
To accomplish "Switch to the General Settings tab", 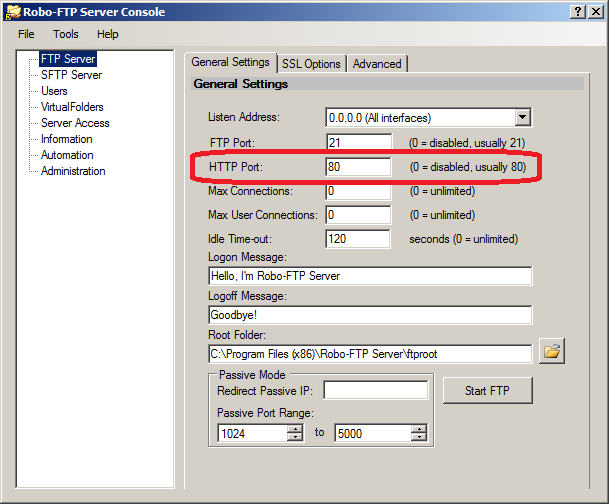I will tap(230, 62).
